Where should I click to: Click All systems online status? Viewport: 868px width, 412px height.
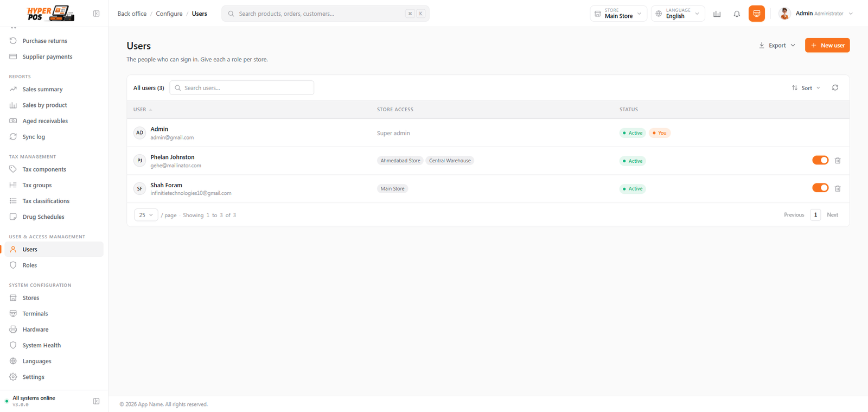[x=34, y=398]
